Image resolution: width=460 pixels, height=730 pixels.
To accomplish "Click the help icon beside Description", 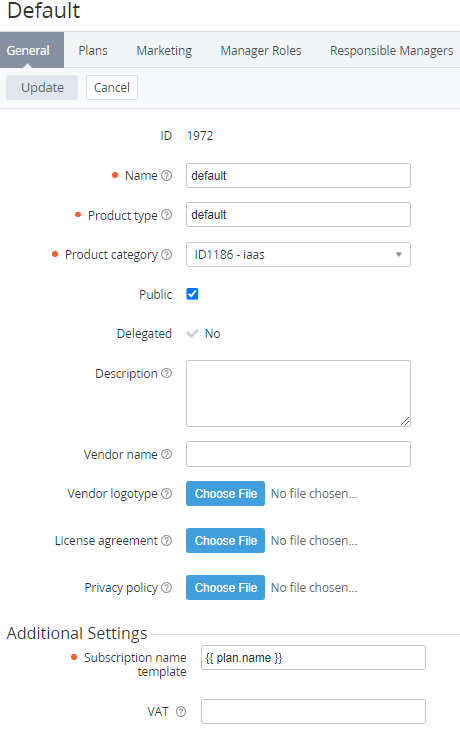I will point(167,373).
